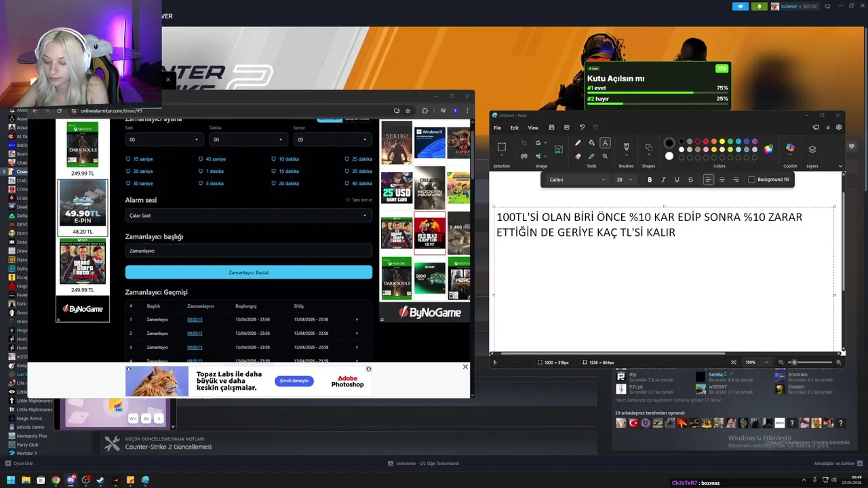Open the 100% zoom dropdown in Paint
The image size is (868, 488).
pos(756,362)
